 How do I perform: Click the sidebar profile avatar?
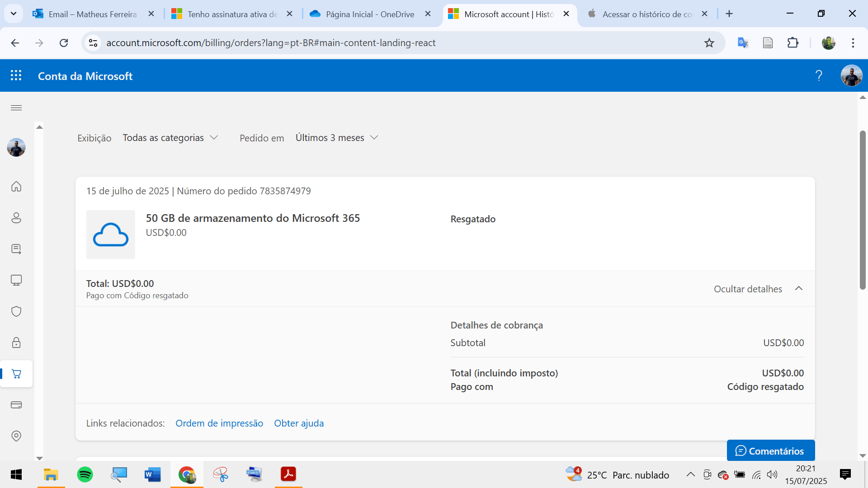click(16, 147)
